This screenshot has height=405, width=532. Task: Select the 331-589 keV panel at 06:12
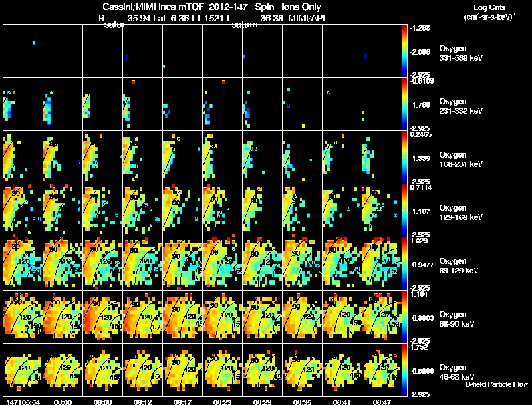click(142, 51)
